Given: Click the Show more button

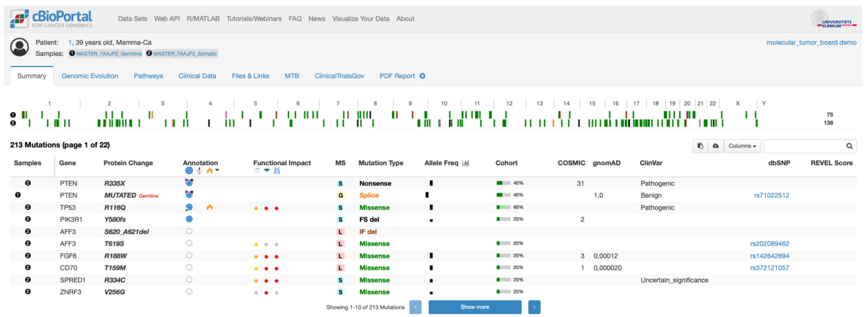Looking at the screenshot, I should pyautogui.click(x=474, y=307).
